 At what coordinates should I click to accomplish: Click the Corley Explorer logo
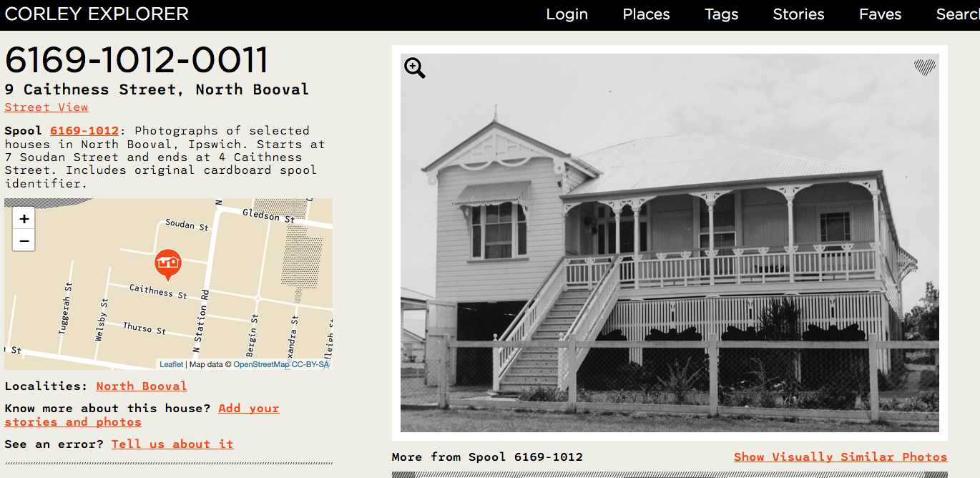[97, 14]
